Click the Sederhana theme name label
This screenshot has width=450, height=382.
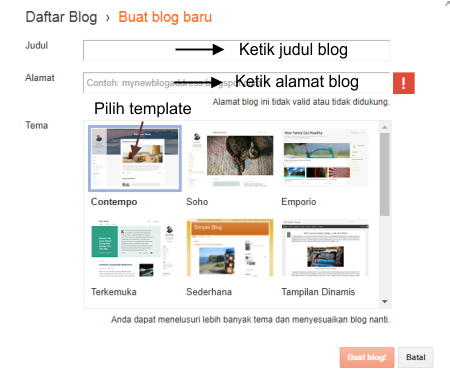point(209,292)
